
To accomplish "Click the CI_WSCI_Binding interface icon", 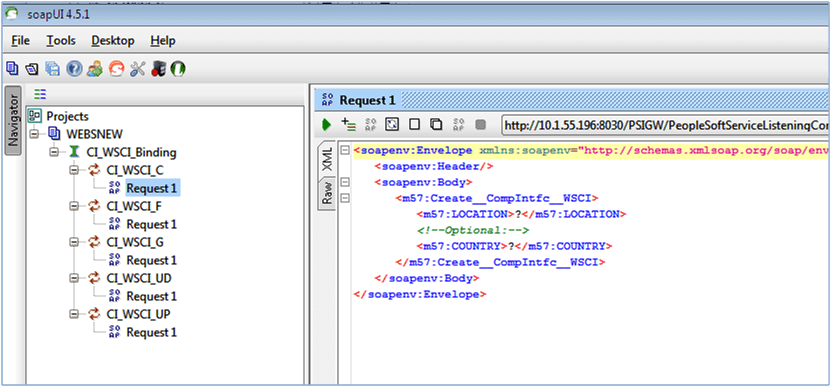I will [x=75, y=152].
